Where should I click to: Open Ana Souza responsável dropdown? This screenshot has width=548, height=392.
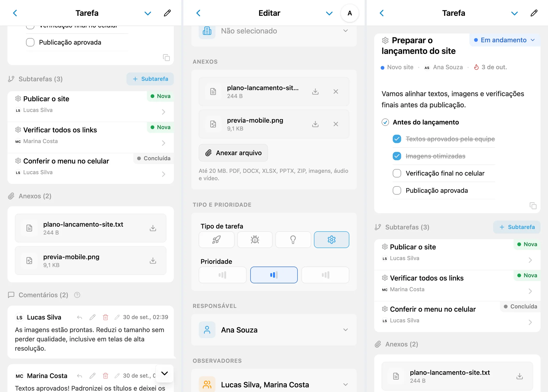(x=274, y=330)
